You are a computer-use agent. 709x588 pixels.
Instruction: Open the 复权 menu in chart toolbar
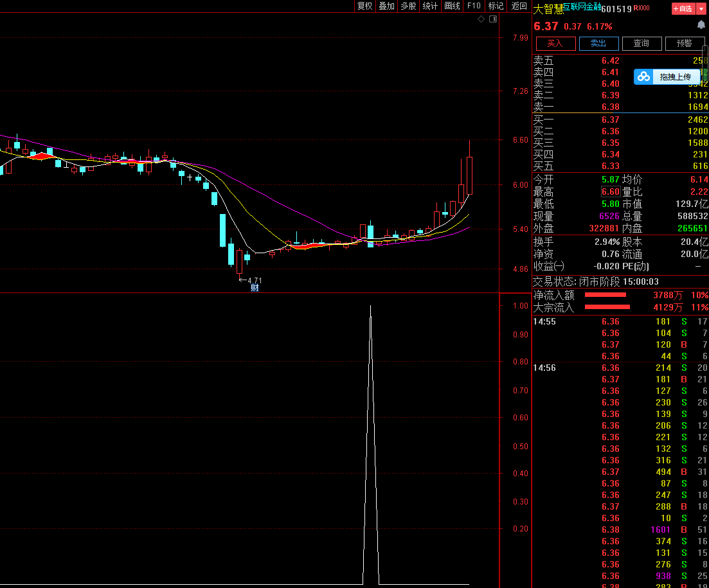coord(365,6)
